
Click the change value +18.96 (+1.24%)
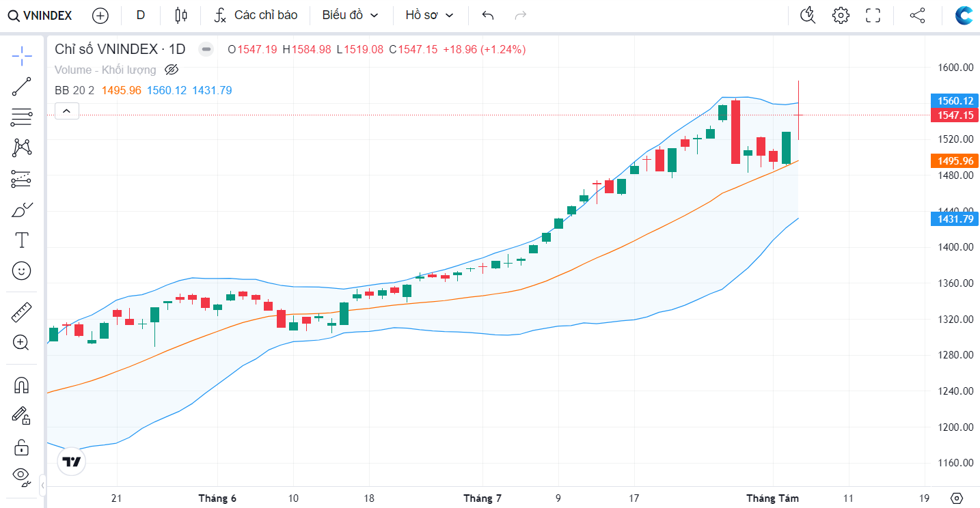(485, 49)
